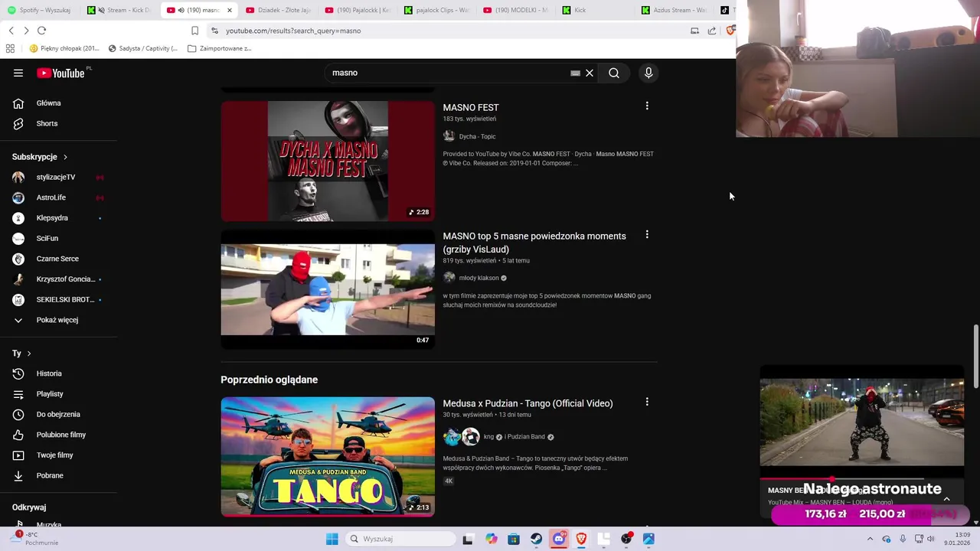This screenshot has width=980, height=551.
Task: Open the YouTube hamburger guide menu
Action: point(18,73)
